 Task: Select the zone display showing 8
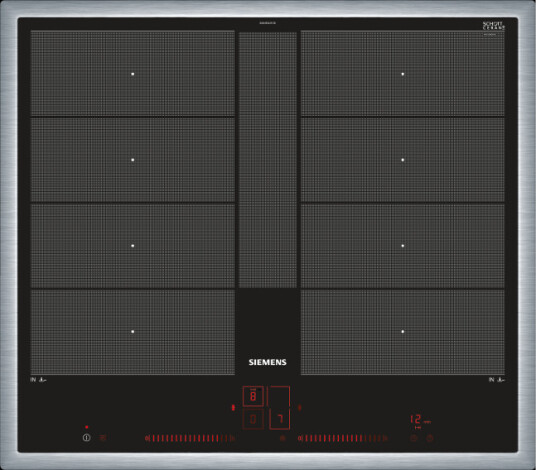(x=253, y=396)
